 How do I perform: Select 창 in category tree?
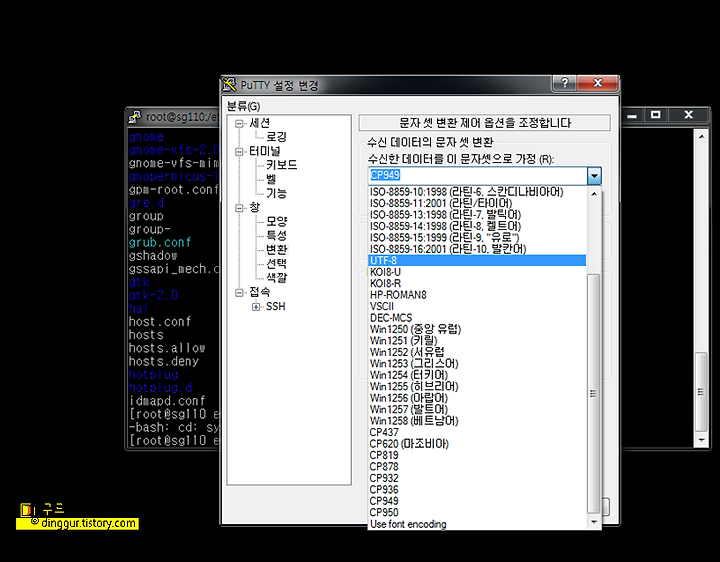tap(254, 208)
